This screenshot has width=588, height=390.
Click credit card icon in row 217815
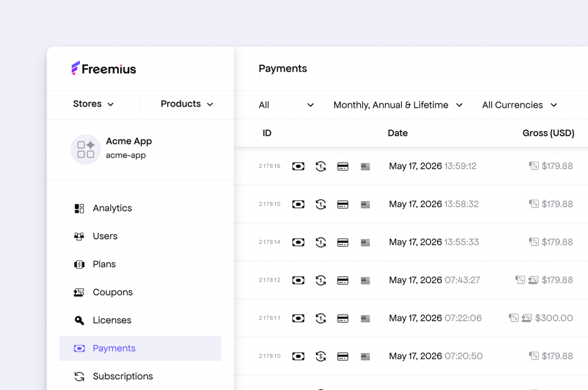click(x=343, y=205)
